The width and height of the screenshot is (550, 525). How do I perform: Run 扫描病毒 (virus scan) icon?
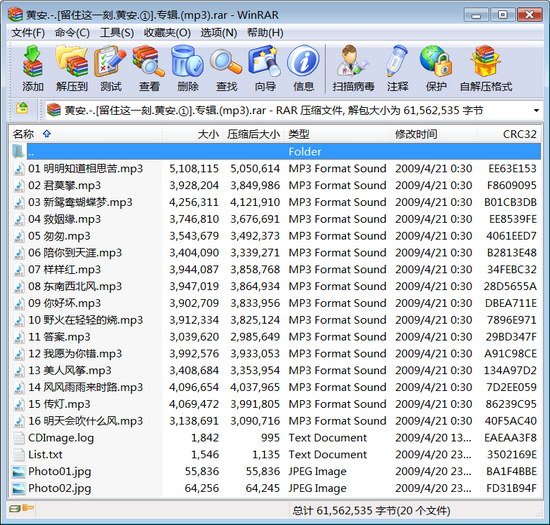coord(353,62)
